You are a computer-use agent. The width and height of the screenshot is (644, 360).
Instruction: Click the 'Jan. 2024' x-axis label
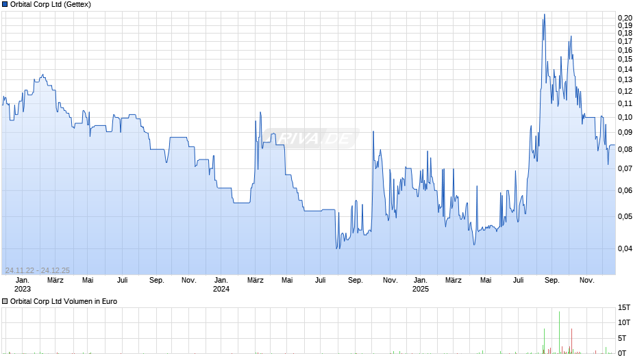click(x=221, y=285)
